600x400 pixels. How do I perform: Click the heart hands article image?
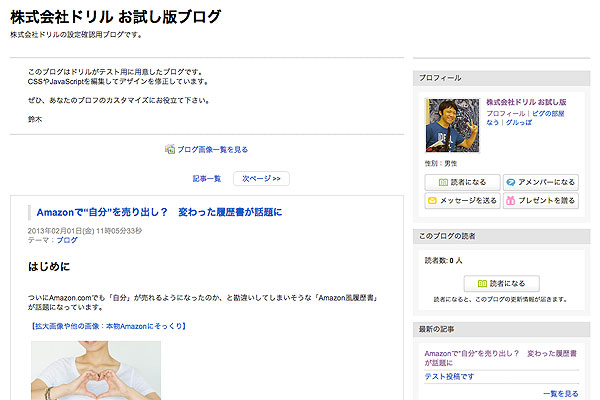96,370
